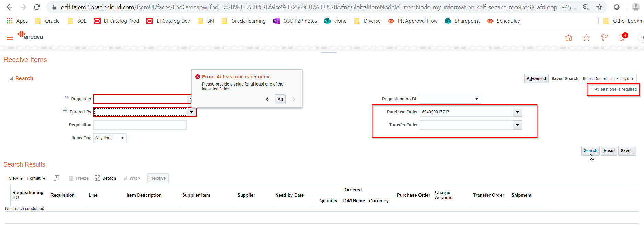Go forward in the browser
The width and height of the screenshot is (644, 227).
pyautogui.click(x=23, y=7)
